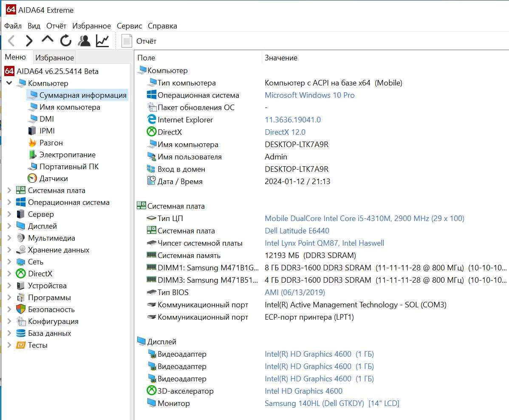
Task: Click the Безопасность shield icon
Action: coord(21,309)
